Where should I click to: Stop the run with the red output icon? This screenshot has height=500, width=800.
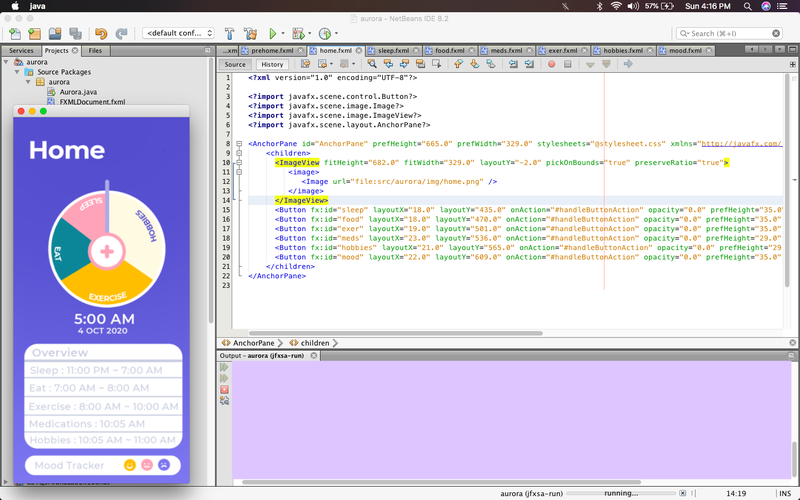tap(224, 390)
